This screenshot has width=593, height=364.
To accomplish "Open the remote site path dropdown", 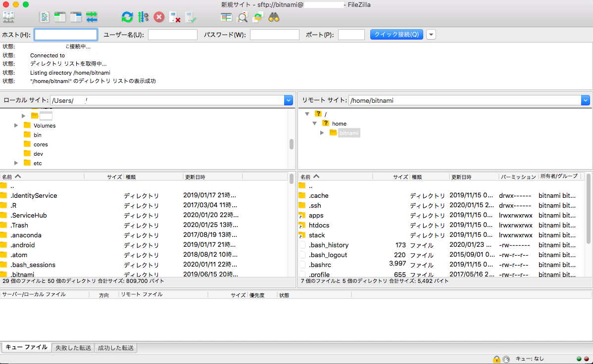I will [585, 100].
